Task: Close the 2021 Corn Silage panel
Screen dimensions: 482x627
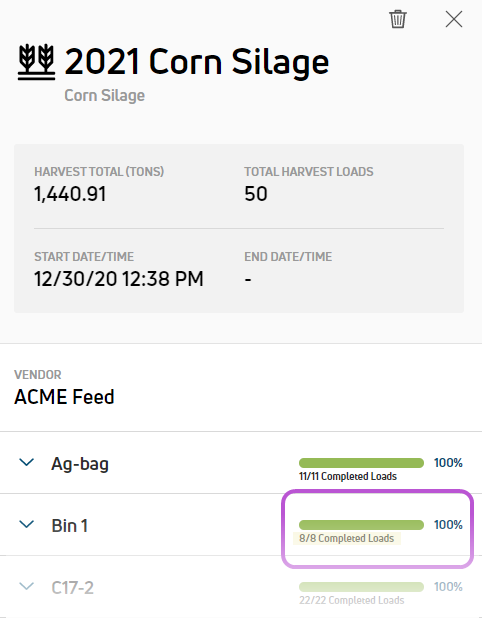Action: point(454,19)
